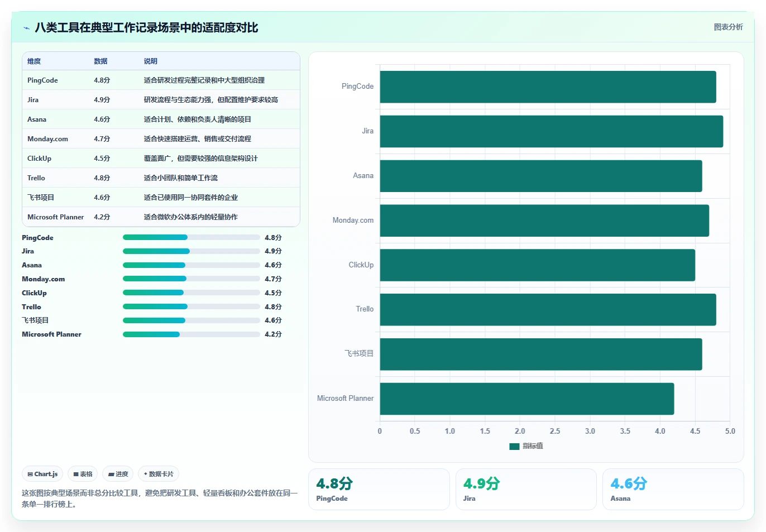Viewport: 766px width, 532px height.
Task: Click the PingCode progress bar
Action: tap(191, 237)
